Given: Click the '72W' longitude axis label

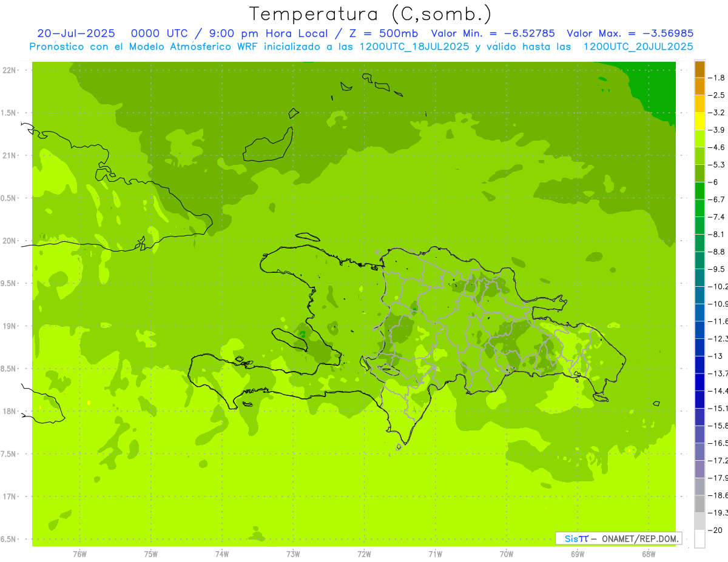Looking at the screenshot, I should click(364, 554).
